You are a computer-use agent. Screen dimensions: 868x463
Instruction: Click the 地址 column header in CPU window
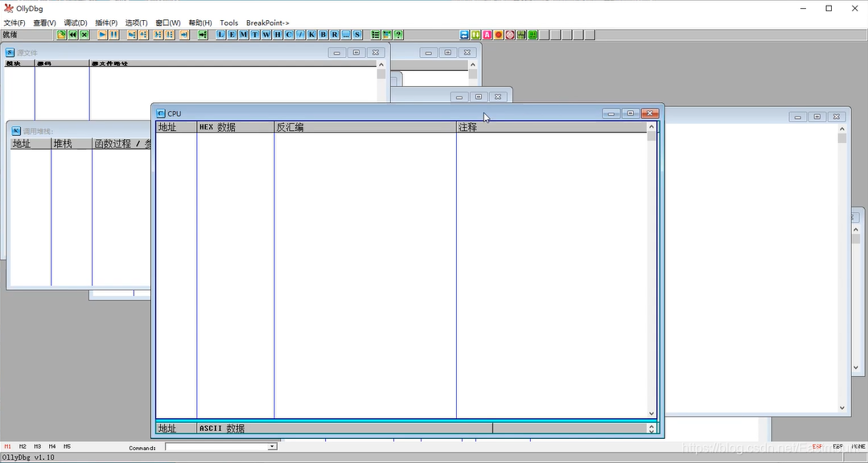[176, 127]
